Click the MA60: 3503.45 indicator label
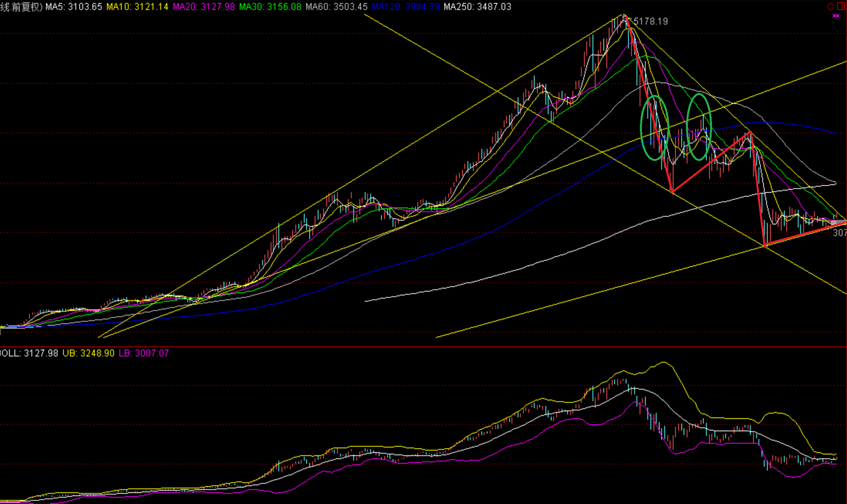The width and height of the screenshot is (847, 504). tap(336, 7)
